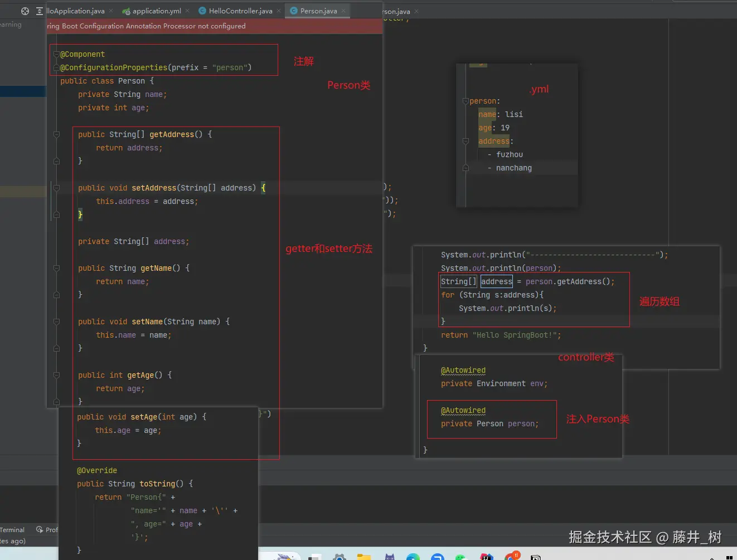Viewport: 737px width, 560px height.
Task: Switch to the application.yml tab
Action: (x=157, y=11)
